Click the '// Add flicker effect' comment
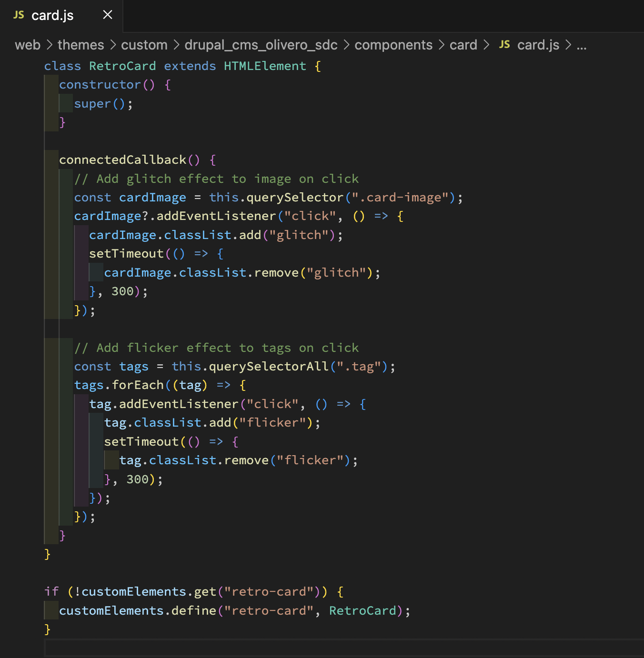Screen dimensions: 644x658 point(216,348)
